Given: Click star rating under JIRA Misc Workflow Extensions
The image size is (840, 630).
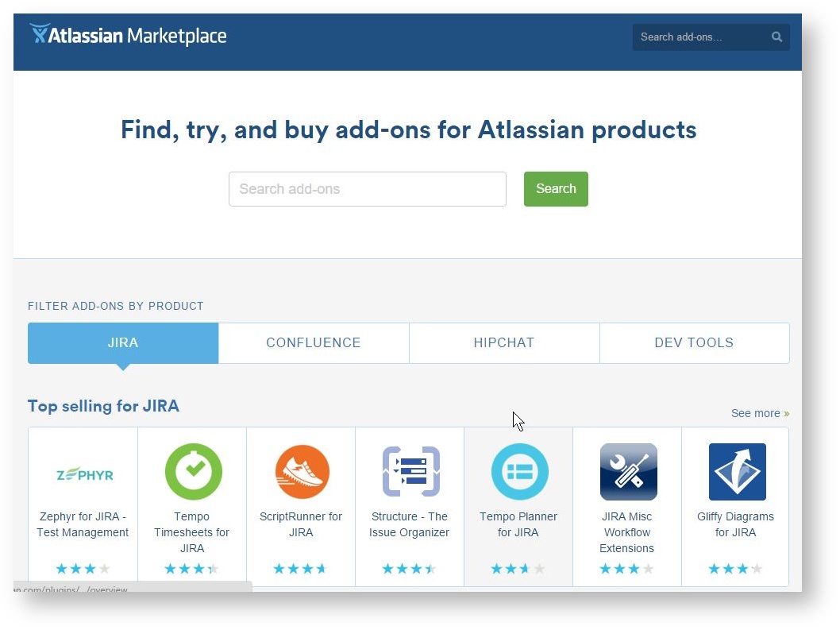Looking at the screenshot, I should (626, 568).
